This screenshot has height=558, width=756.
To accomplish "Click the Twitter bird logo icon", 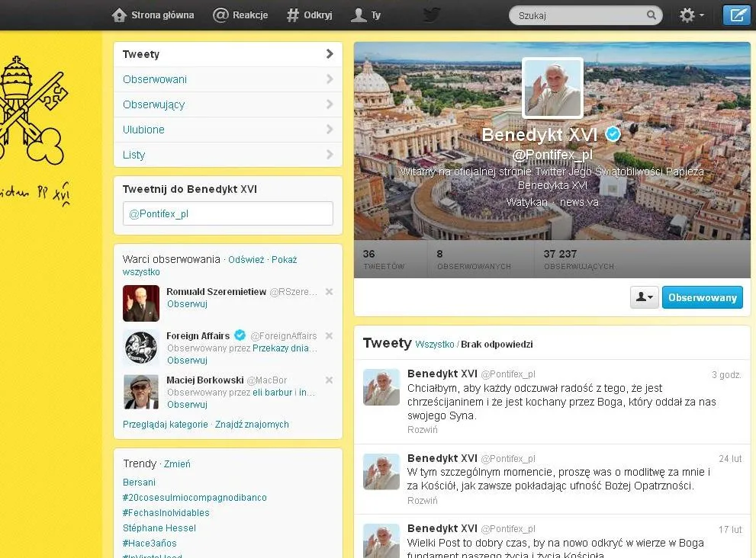I will 432,15.
